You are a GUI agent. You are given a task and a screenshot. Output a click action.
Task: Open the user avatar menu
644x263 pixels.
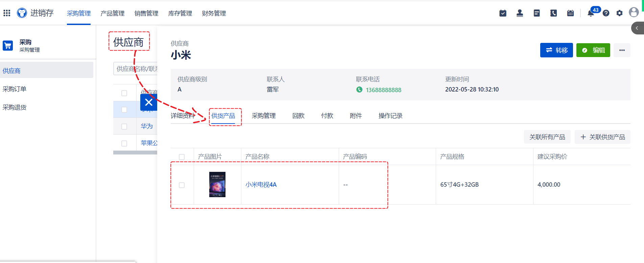click(x=634, y=12)
